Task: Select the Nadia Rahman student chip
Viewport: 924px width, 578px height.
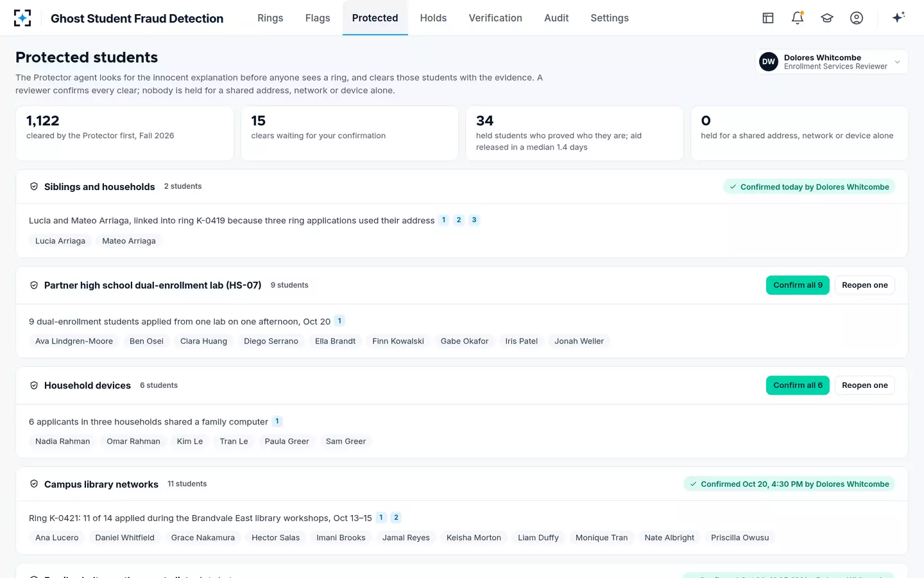Action: [62, 441]
